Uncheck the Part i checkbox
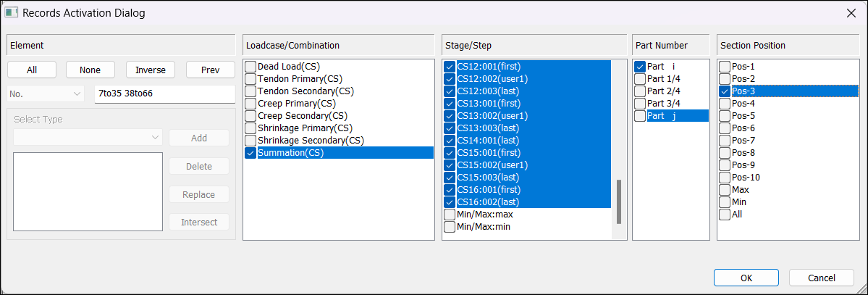The height and width of the screenshot is (295, 868). tap(640, 67)
